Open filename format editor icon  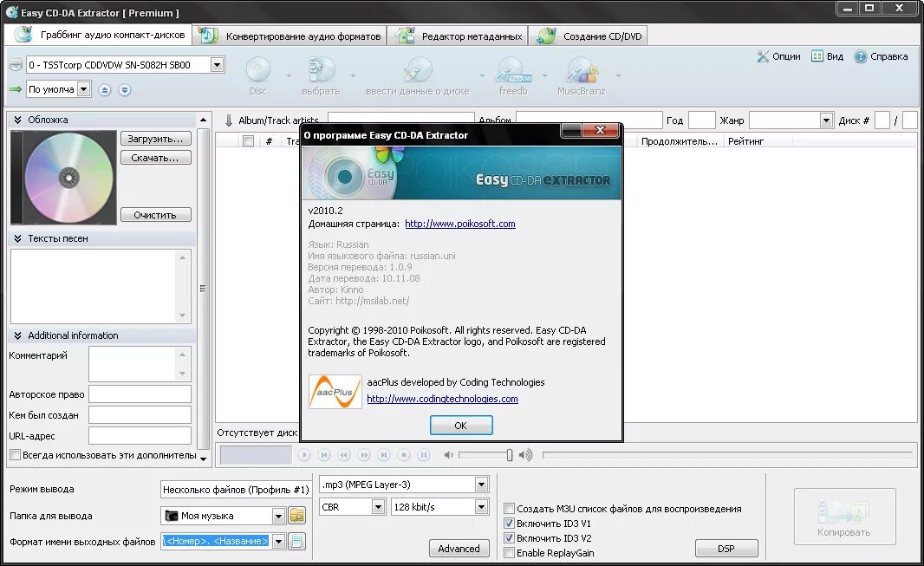tap(297, 541)
